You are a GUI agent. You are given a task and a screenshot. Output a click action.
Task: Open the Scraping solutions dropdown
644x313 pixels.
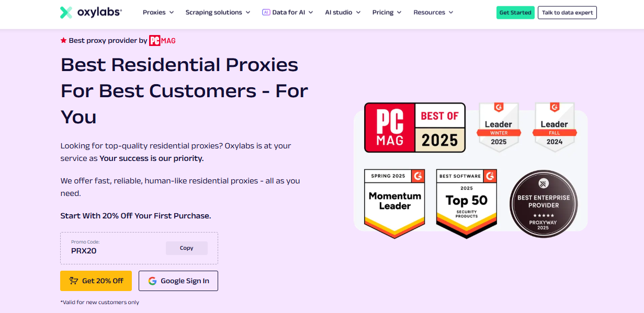click(x=218, y=13)
